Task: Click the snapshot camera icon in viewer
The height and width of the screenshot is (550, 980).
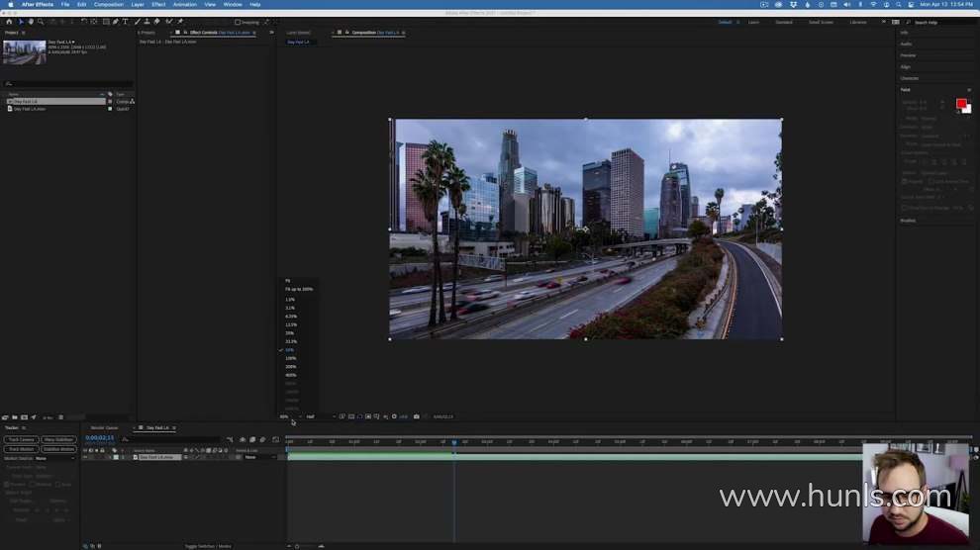Action: pos(417,416)
